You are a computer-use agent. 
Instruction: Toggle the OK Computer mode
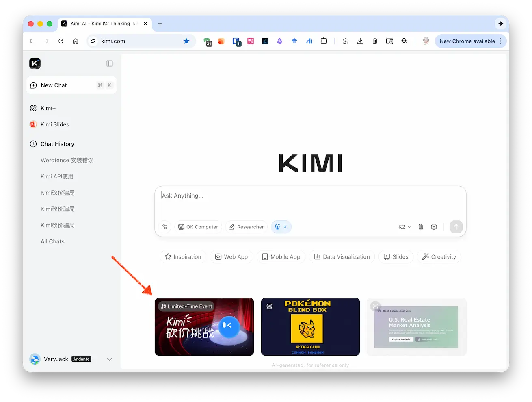point(198,227)
